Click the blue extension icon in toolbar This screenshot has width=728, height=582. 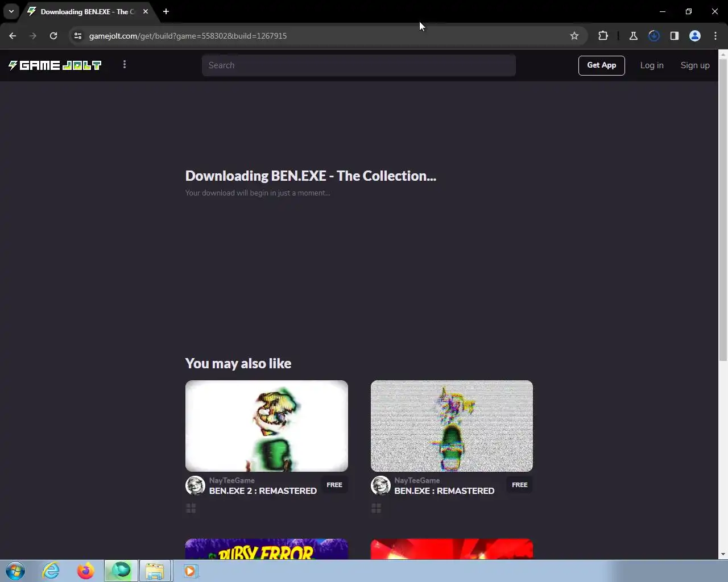pos(654,36)
